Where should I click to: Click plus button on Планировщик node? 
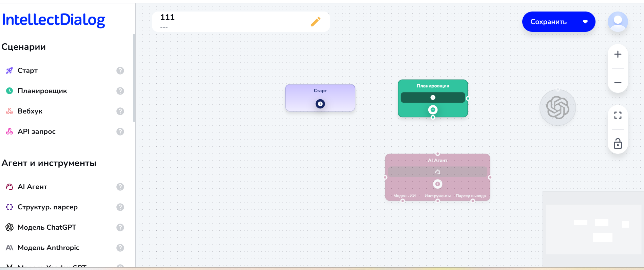coord(433,110)
